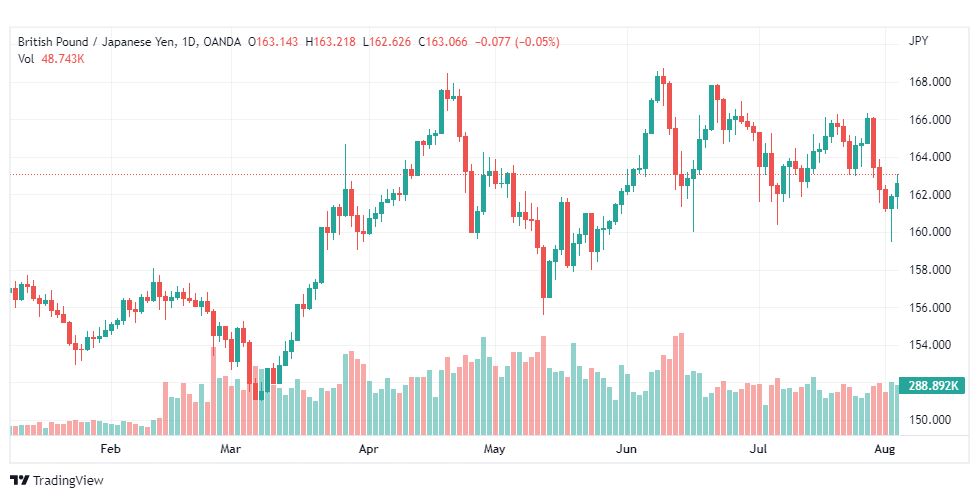Click the 288.892K volume price tag
Screen dimensions: 979x498
(932, 386)
